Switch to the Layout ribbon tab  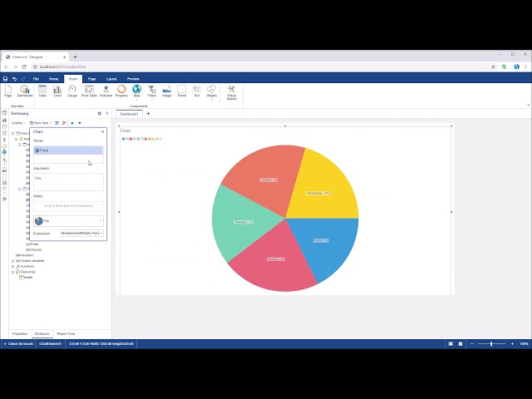[111, 79]
